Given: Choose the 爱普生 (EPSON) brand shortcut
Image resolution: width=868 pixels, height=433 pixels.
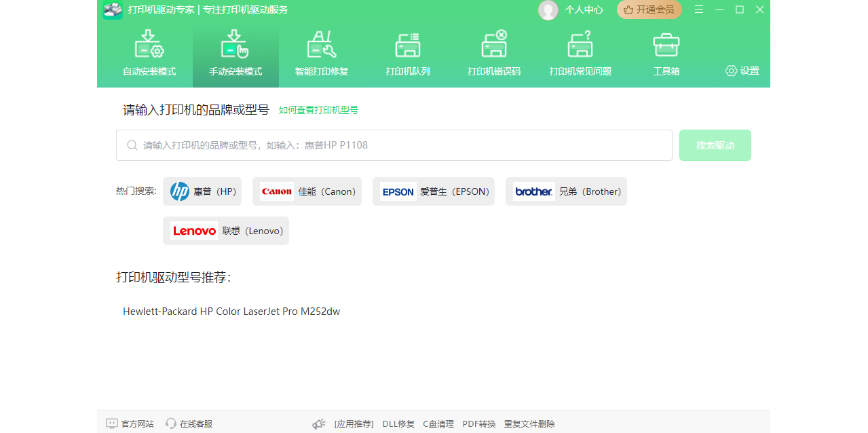Looking at the screenshot, I should click(434, 191).
